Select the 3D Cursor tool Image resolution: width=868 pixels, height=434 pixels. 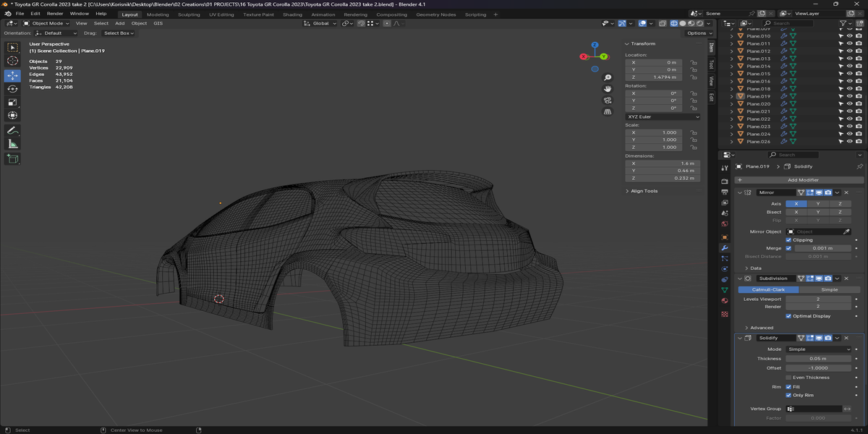click(x=12, y=61)
